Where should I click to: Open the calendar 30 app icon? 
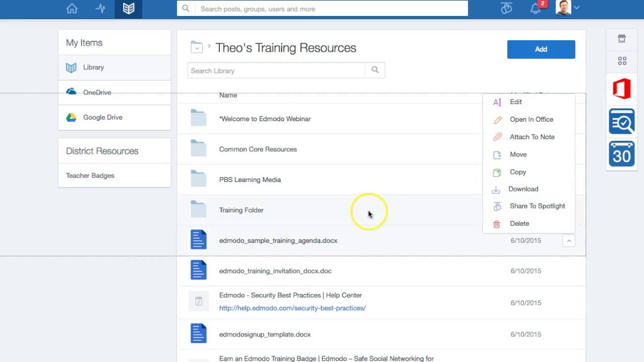pyautogui.click(x=622, y=154)
